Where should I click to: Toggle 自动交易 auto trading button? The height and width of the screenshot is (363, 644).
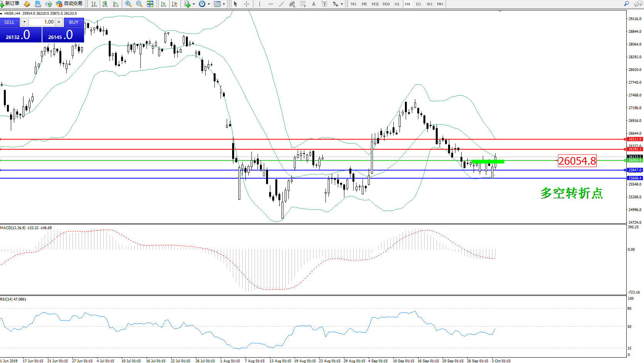[69, 4]
